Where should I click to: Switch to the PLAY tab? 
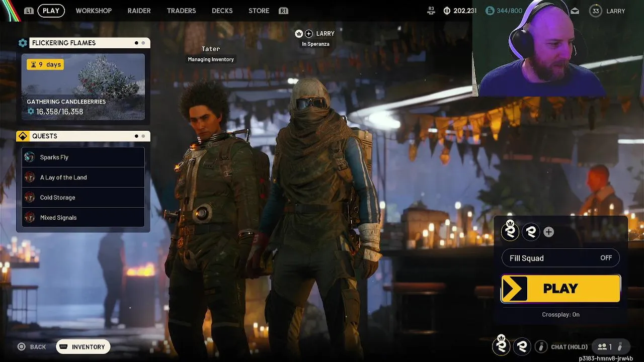click(x=51, y=11)
